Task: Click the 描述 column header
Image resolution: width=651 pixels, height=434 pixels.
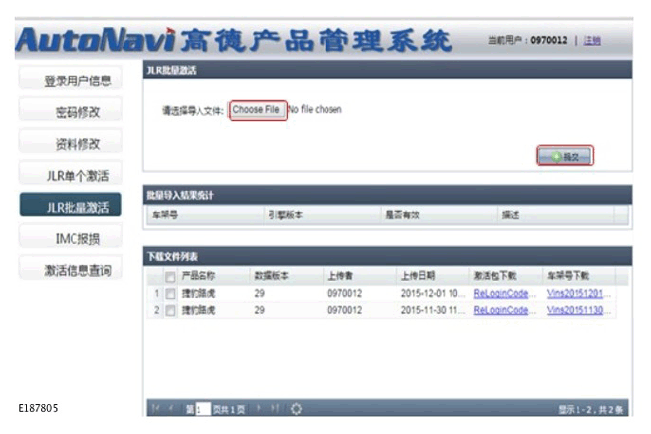Action: (556, 215)
